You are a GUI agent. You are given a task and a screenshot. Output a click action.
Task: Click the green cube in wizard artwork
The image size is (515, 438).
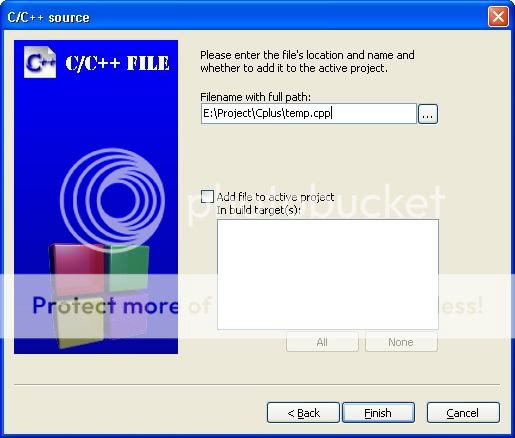pyautogui.click(x=128, y=268)
